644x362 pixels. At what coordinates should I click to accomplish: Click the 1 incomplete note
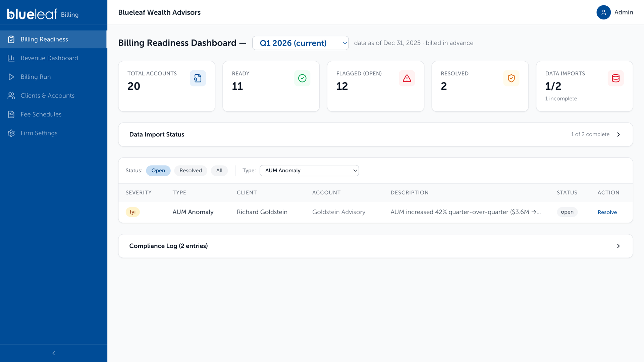(x=561, y=99)
